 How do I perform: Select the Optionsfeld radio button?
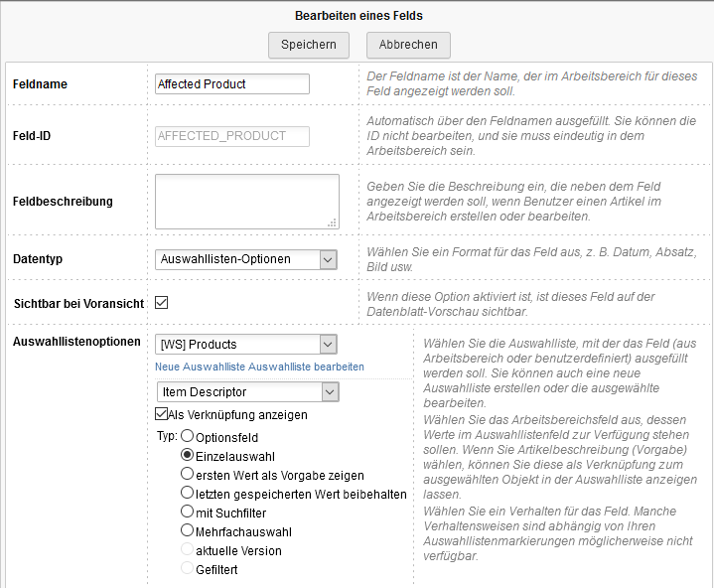coord(187,437)
